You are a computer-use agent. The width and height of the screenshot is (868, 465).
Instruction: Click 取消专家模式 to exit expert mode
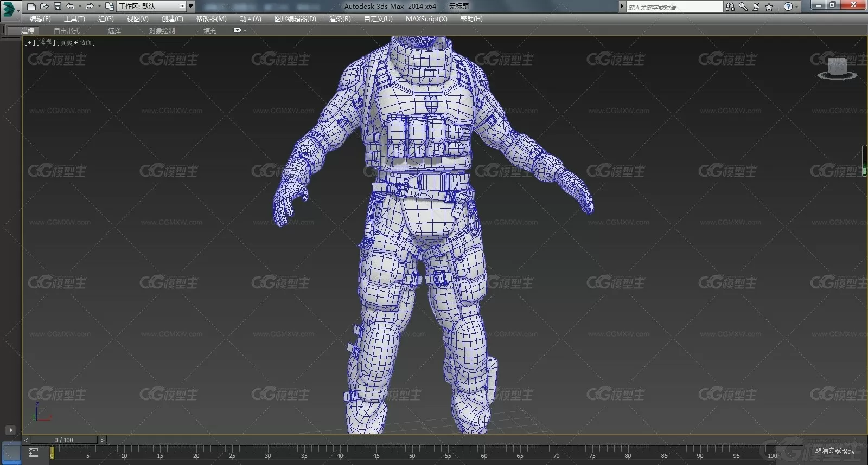[x=834, y=450]
